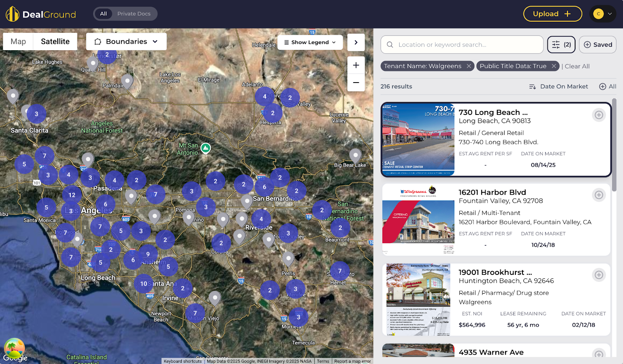623x364 pixels.
Task: Expand the Show Legend dropdown
Action: [x=310, y=42]
